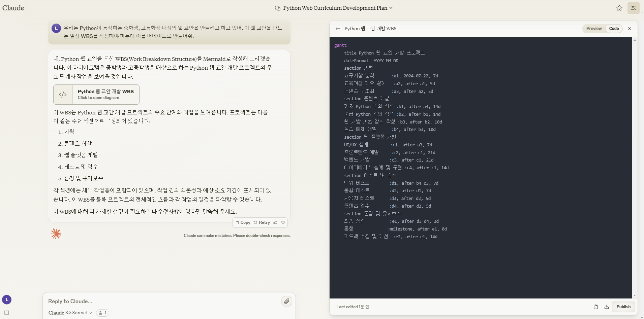This screenshot has width=644, height=319.
Task: Attach a file with paperclip icon
Action: (286, 301)
